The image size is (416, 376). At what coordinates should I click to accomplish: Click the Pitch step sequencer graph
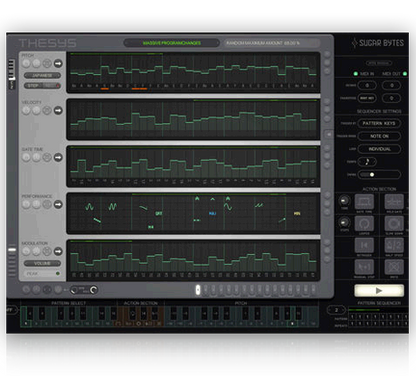tap(193, 72)
